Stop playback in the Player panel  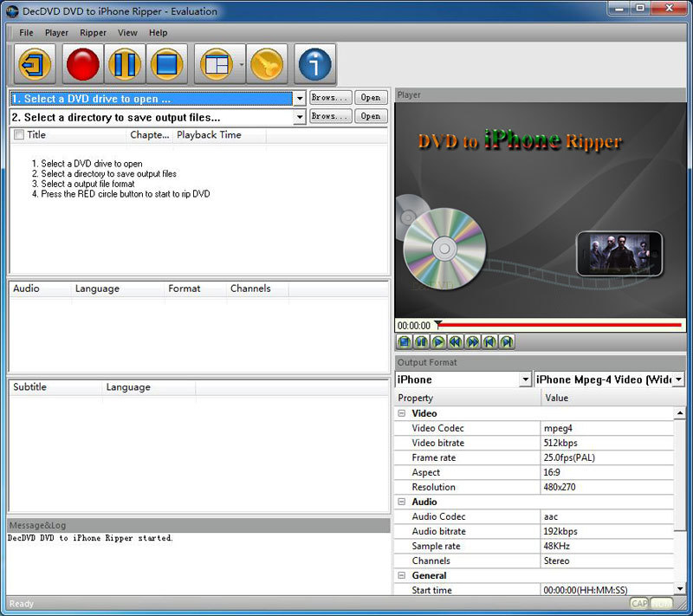point(405,341)
